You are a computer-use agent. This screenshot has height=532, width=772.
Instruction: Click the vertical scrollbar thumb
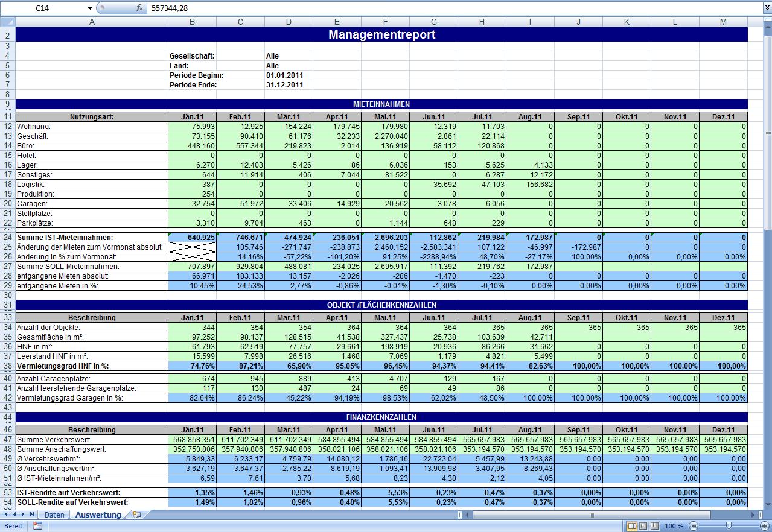coord(767,132)
